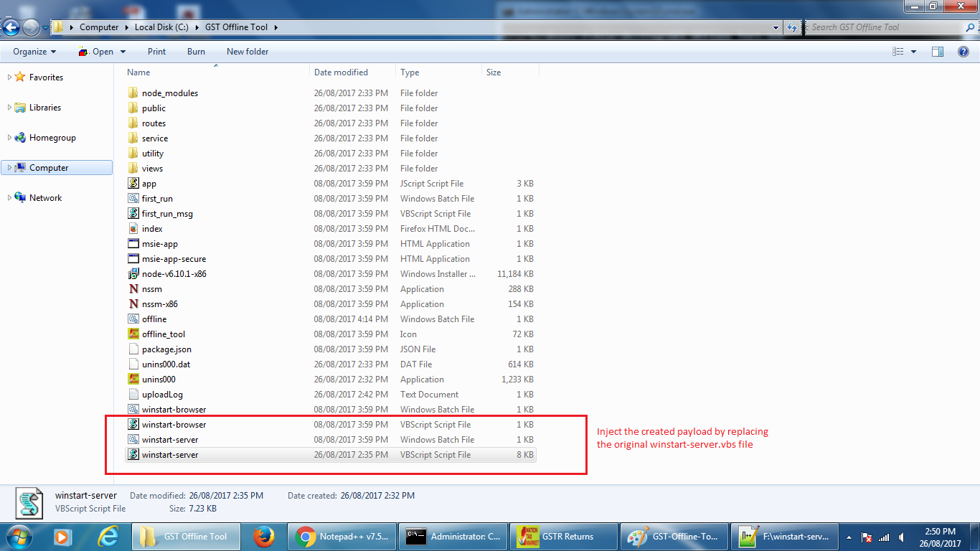Open the address bar history dropdown
The width and height of the screenshot is (980, 551).
pos(776,27)
